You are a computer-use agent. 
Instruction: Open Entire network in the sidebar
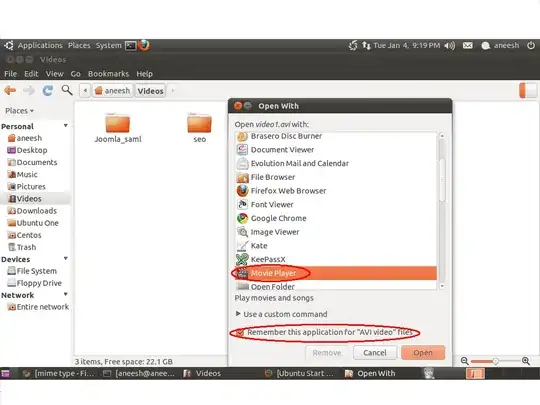(38, 307)
